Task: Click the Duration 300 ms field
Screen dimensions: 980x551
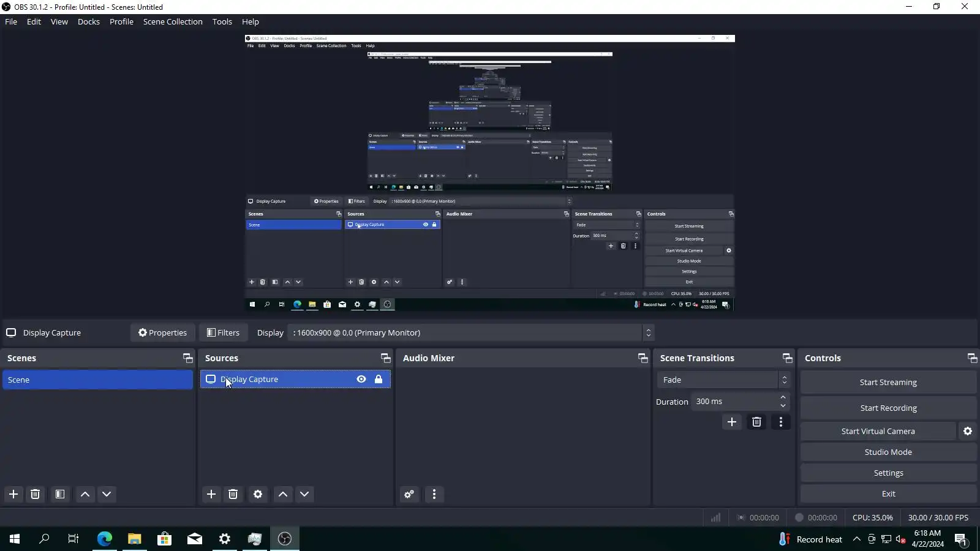Action: pos(734,402)
